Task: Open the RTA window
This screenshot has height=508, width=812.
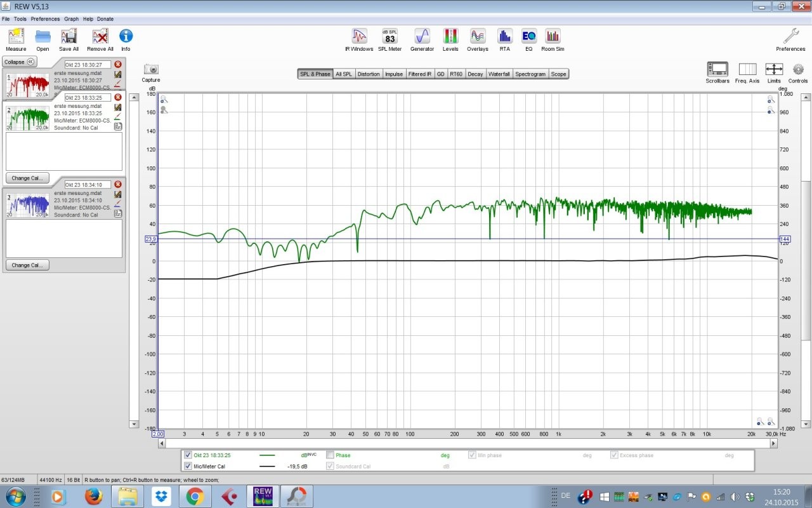Action: 504,39
